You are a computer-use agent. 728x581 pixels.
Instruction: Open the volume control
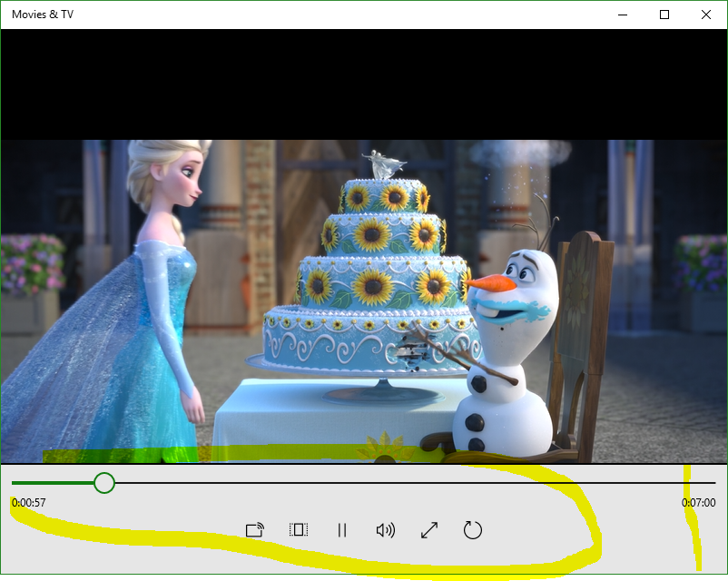(x=386, y=530)
